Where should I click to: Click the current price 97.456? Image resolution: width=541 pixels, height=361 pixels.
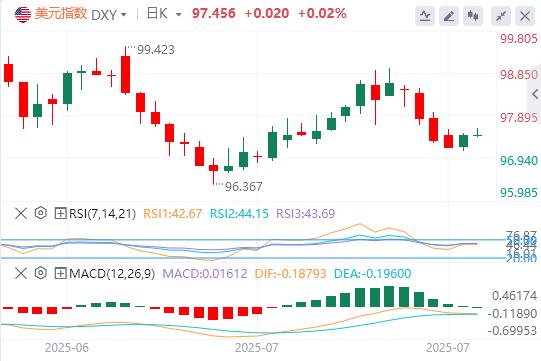click(214, 13)
